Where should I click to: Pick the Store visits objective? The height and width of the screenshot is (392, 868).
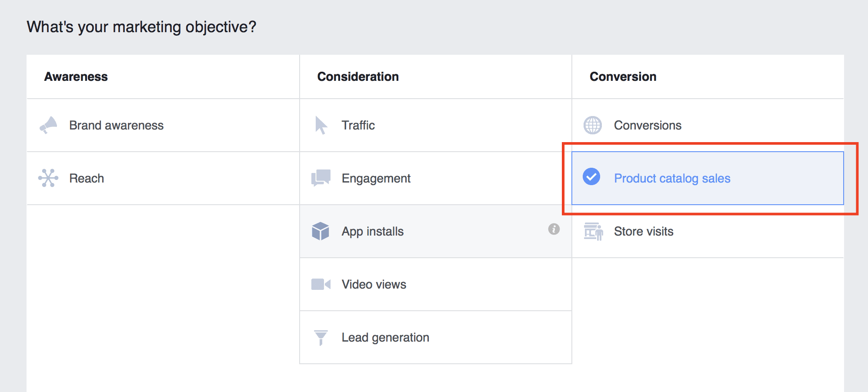coord(643,231)
